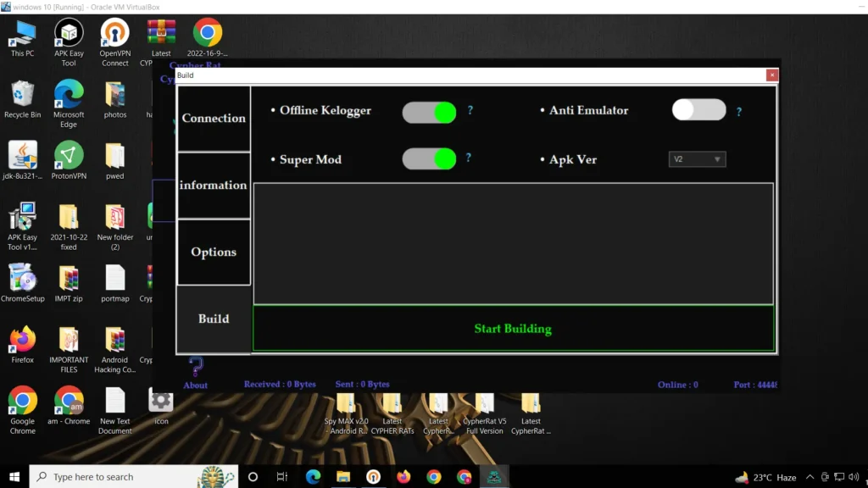The image size is (868, 488).
Task: Select Android Hacking Co... archive icon
Action: [115, 349]
